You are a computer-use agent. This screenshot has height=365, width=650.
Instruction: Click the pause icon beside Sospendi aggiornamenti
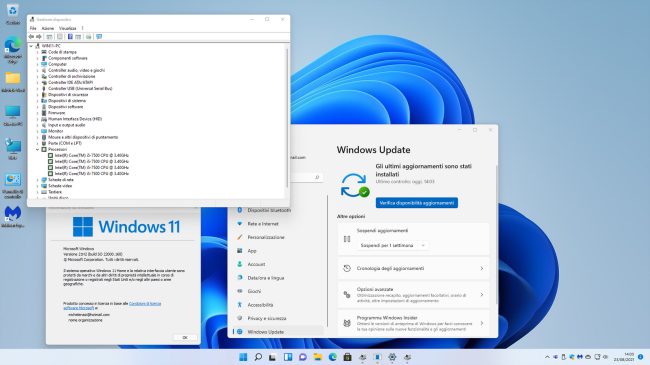tap(347, 239)
